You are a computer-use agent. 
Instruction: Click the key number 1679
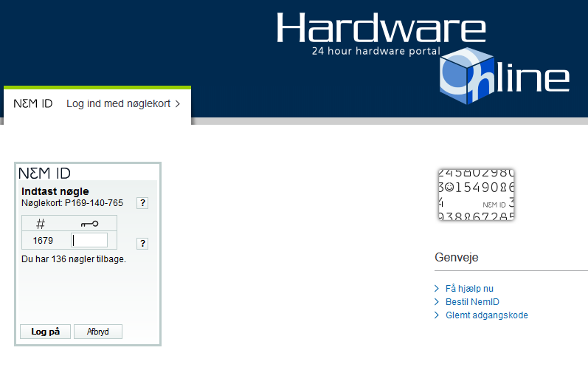(43, 241)
